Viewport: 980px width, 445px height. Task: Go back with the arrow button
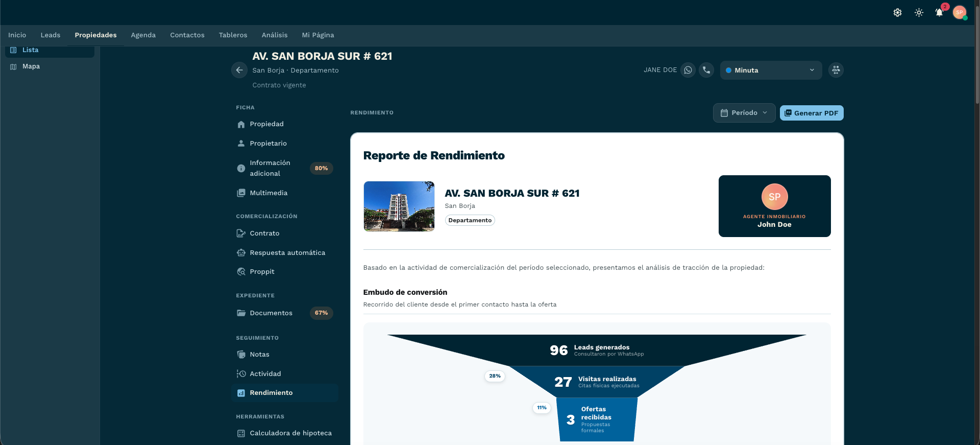239,70
